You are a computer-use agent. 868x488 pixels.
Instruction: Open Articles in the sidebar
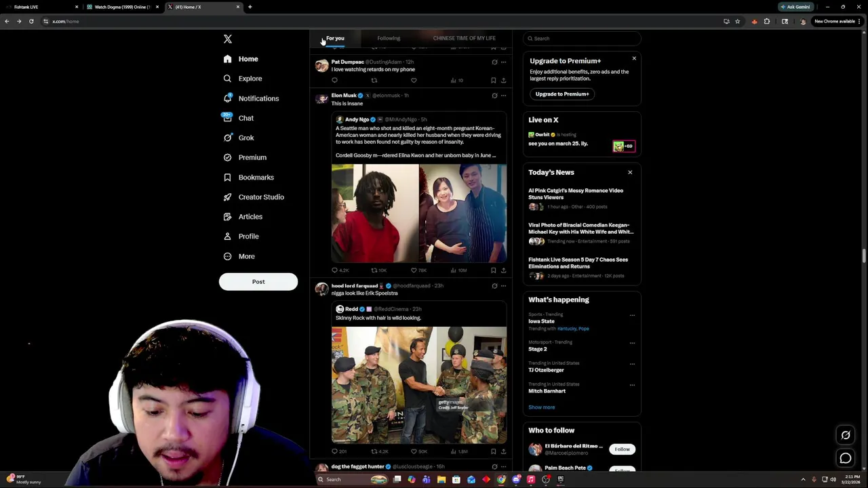[243, 217]
